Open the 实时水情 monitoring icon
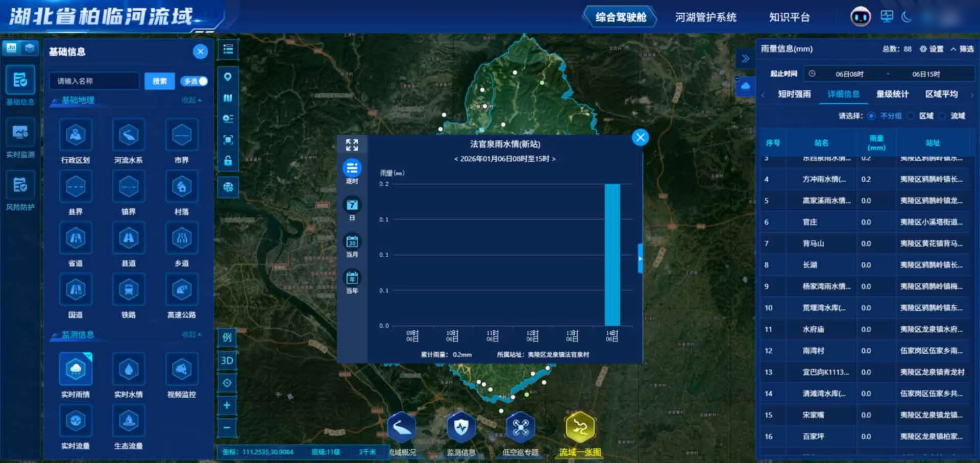This screenshot has height=463, width=980. [x=128, y=370]
